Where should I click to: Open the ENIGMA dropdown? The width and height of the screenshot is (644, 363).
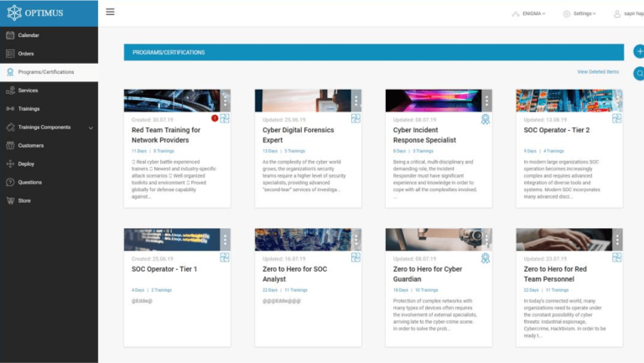(528, 13)
